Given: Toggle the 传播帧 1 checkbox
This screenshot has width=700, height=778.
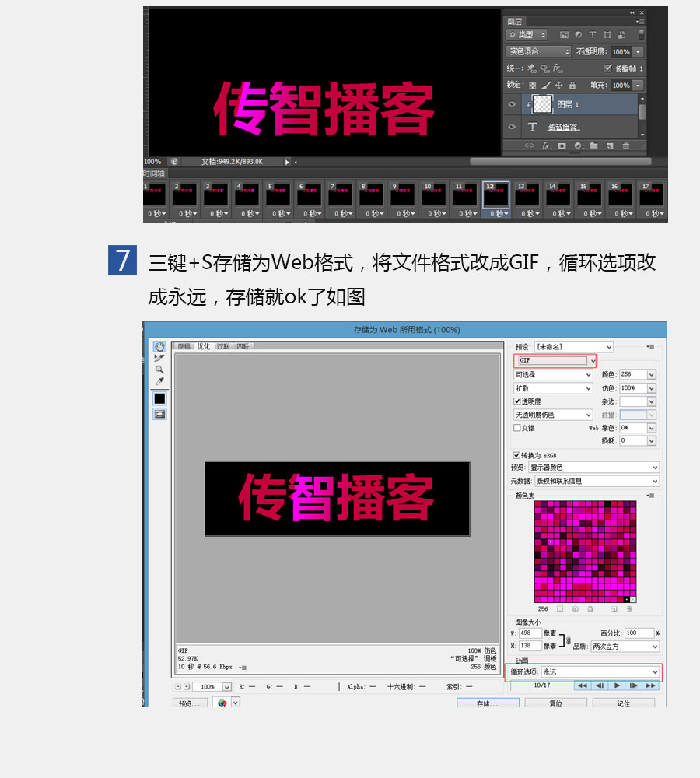Looking at the screenshot, I should [607, 68].
